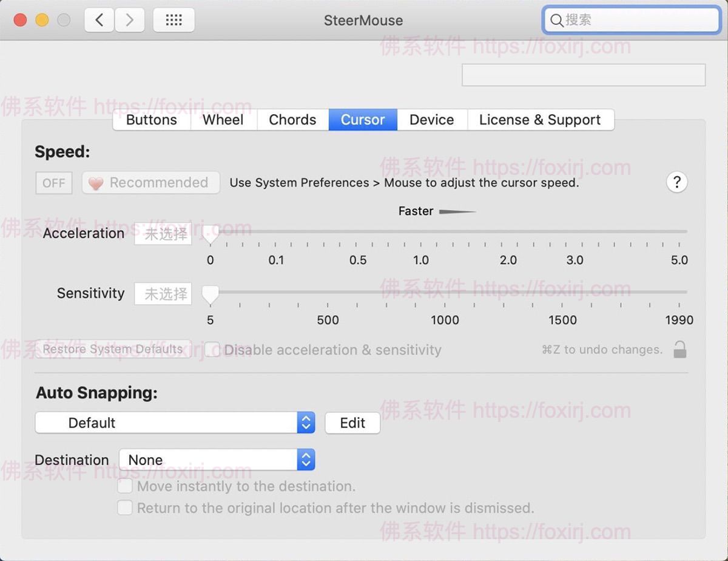The height and width of the screenshot is (561, 728).
Task: Enable Disable acceleration & sensitivity checkbox
Action: (x=211, y=350)
